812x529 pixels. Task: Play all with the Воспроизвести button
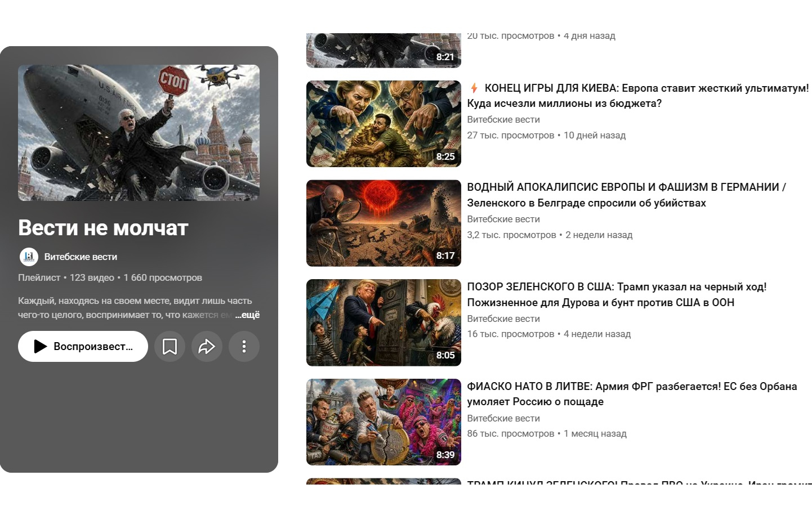pos(83,346)
